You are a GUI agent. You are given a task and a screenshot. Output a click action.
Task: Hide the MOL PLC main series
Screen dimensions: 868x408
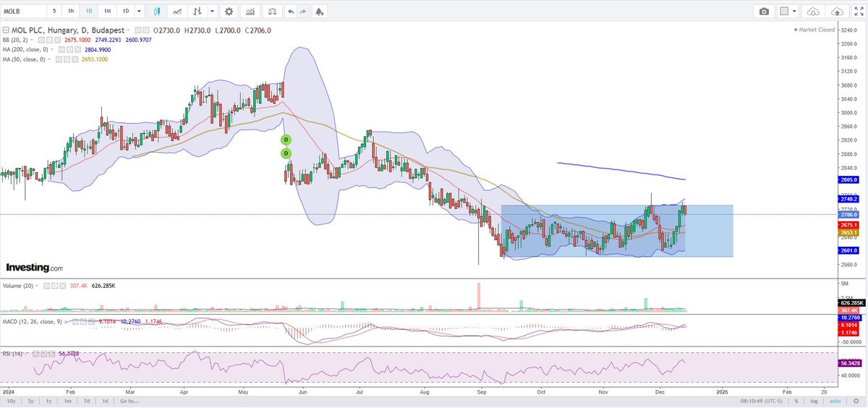pos(138,30)
